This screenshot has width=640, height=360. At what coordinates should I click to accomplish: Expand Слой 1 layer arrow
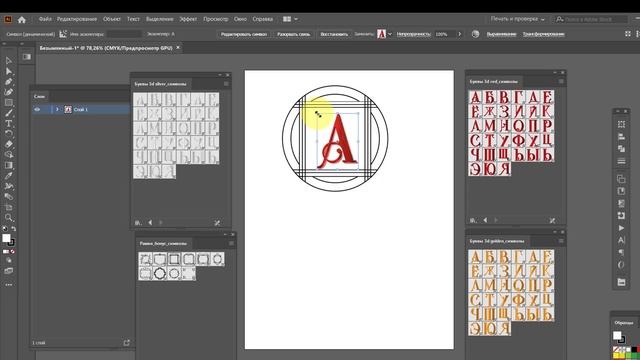57,109
